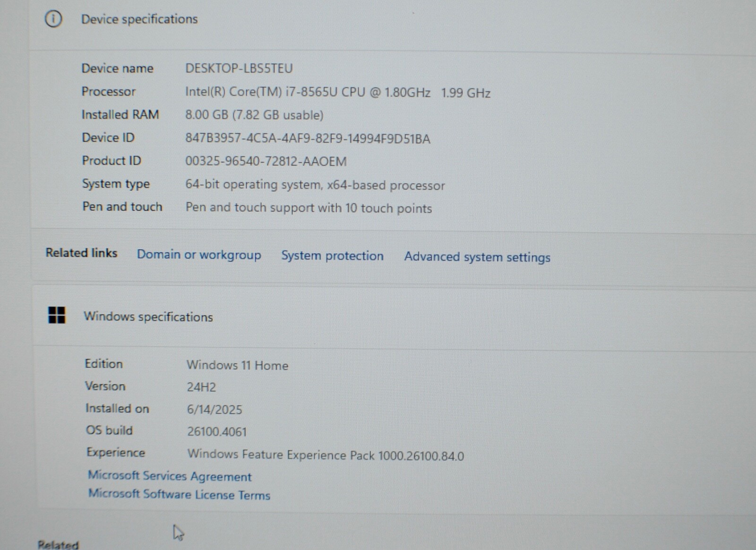Select the processor value i7-8565U text
Image resolution: width=756 pixels, height=550 pixels.
point(338,92)
